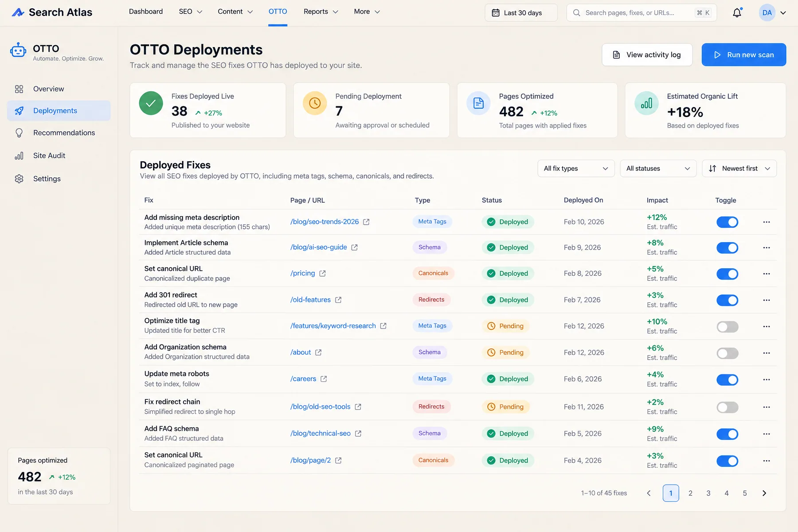This screenshot has height=532, width=798.
Task: Open more options for Optimize title tag
Action: [x=767, y=327]
